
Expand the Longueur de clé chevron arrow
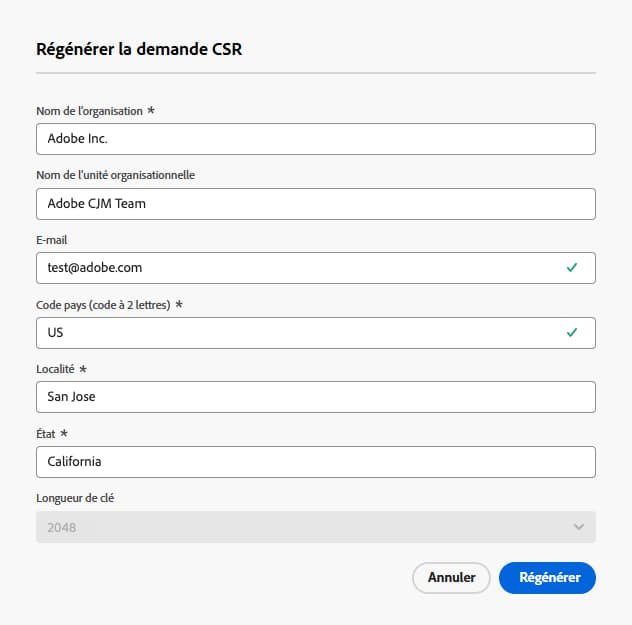click(578, 527)
